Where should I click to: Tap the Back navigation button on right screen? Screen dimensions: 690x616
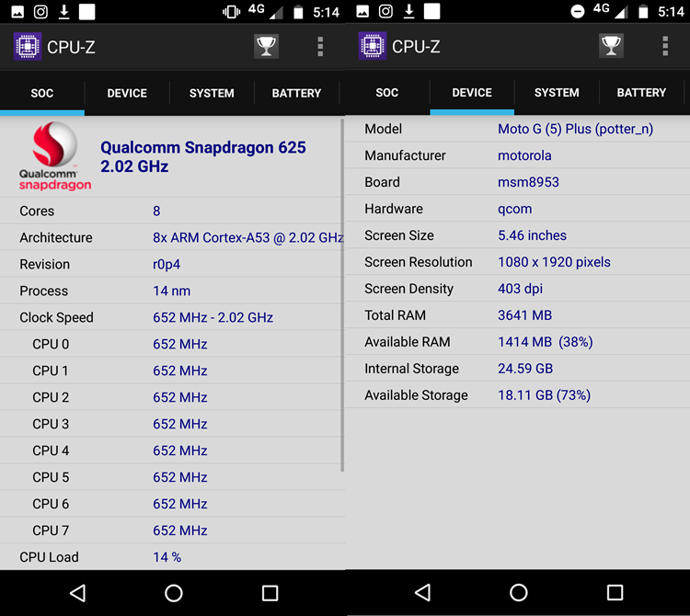pos(423,592)
